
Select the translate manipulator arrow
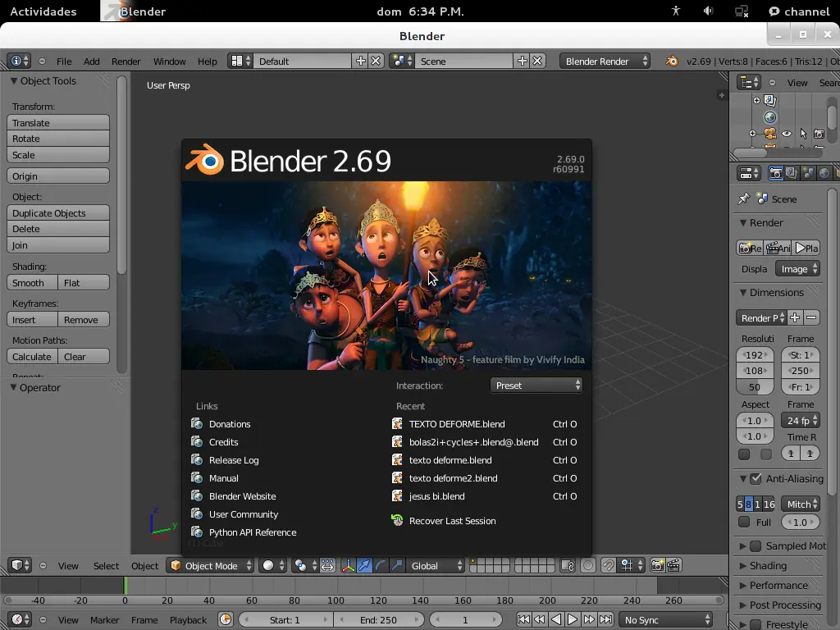pos(364,566)
